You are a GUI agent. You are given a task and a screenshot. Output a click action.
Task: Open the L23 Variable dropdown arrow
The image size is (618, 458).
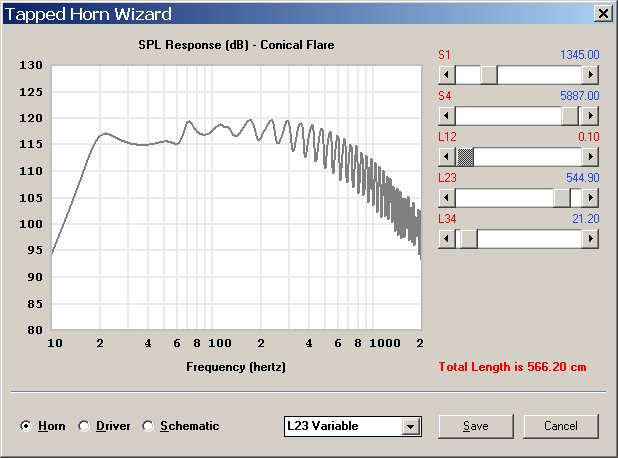(411, 426)
